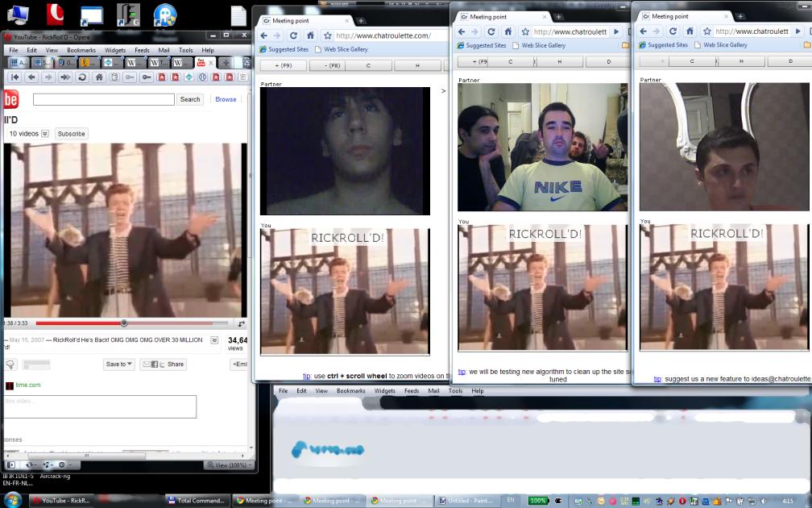
Task: Open new tab with Opera's plus button
Action: click(226, 63)
